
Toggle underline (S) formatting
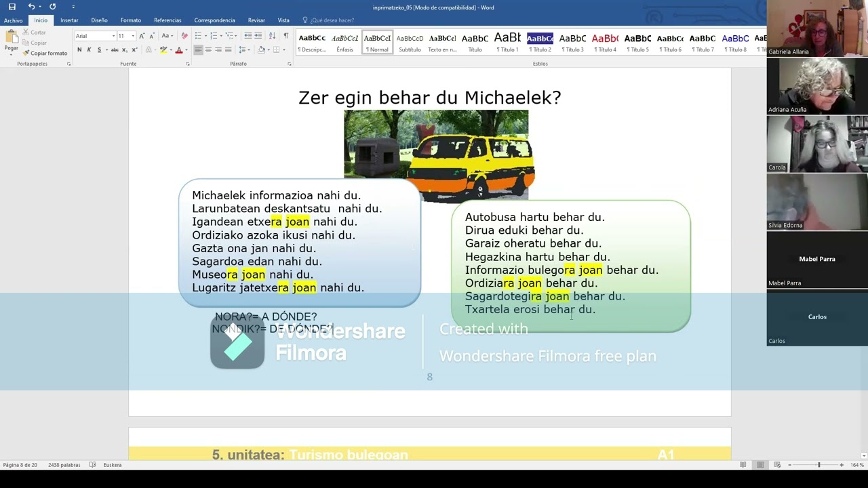(99, 50)
